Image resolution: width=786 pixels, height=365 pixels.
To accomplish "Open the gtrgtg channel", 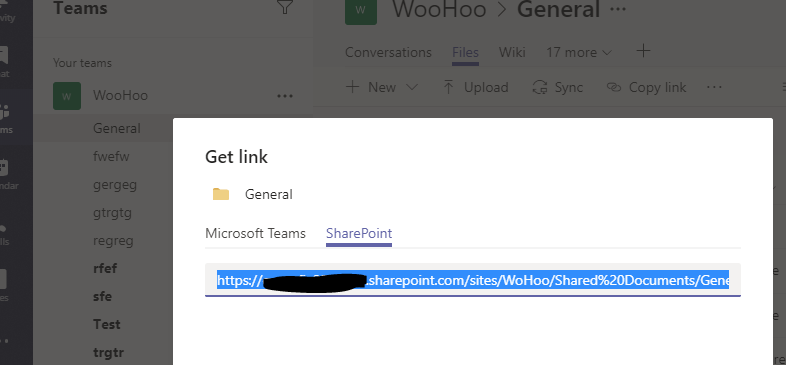I will point(112,213).
